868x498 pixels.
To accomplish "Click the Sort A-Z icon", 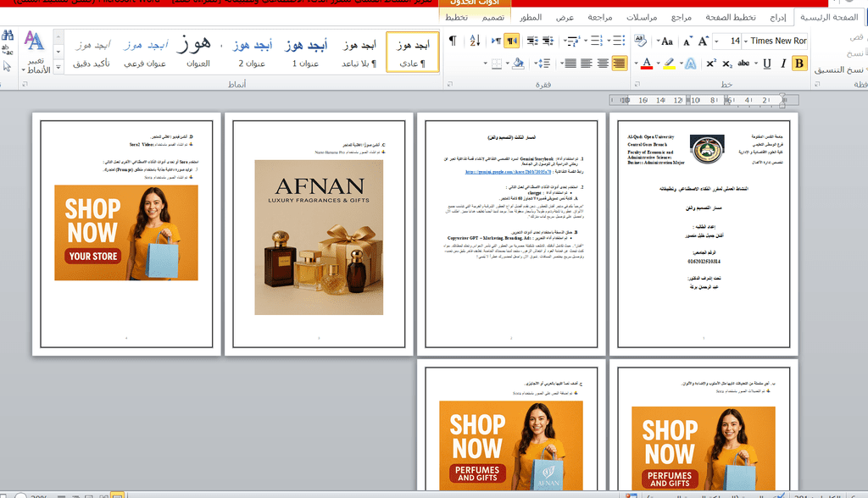I will (475, 41).
